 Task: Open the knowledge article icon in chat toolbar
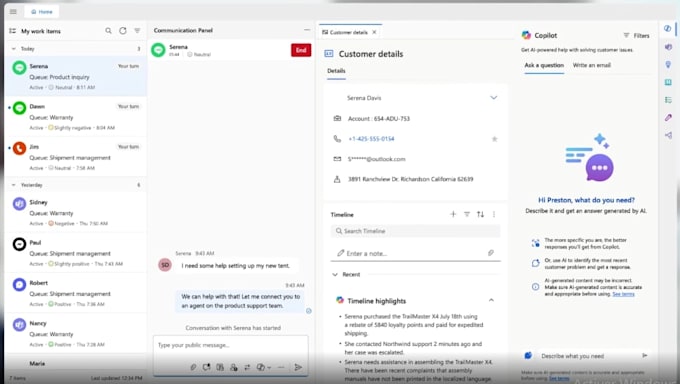point(220,367)
